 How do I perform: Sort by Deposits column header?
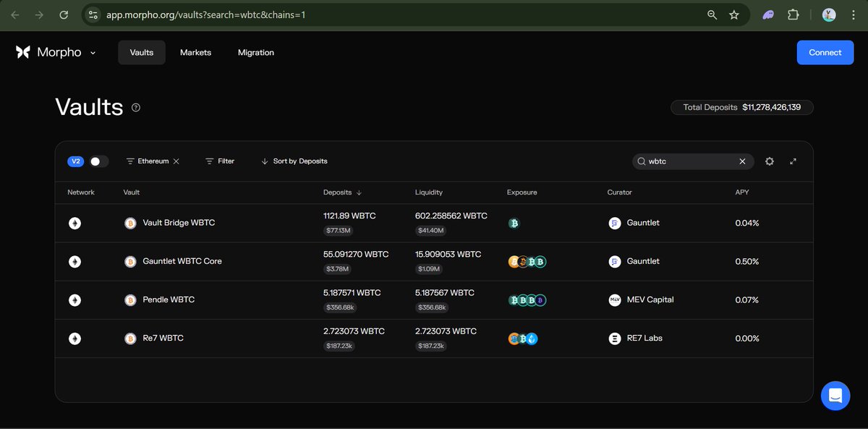(x=343, y=192)
